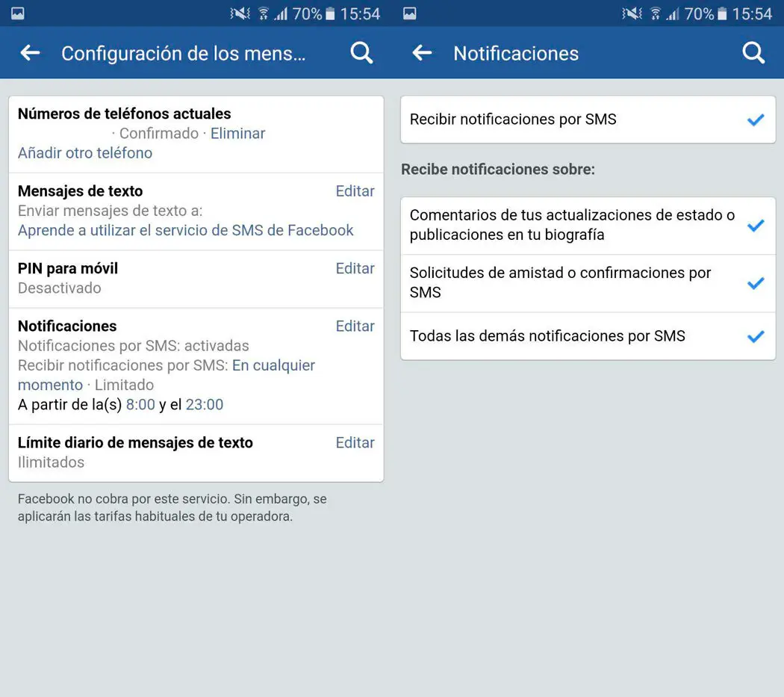The image size is (784, 697).
Task: Uncheck Todas las demás notificaciones por SMS
Action: tap(756, 336)
